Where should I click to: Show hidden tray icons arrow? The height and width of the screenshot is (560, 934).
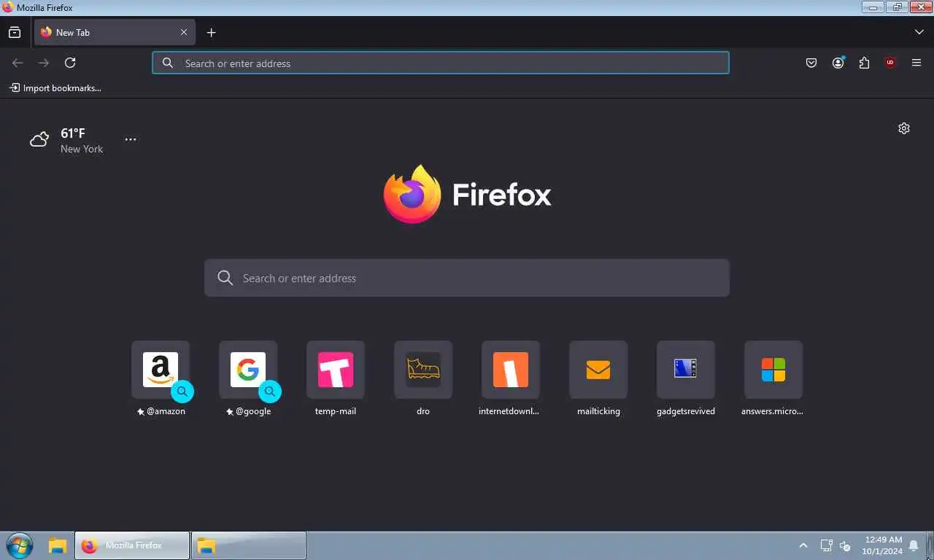tap(803, 545)
